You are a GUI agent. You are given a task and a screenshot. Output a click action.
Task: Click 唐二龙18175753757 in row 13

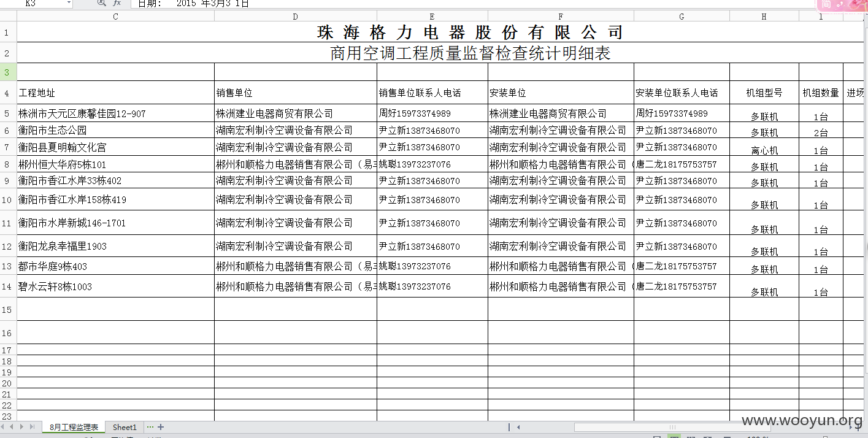point(682,266)
